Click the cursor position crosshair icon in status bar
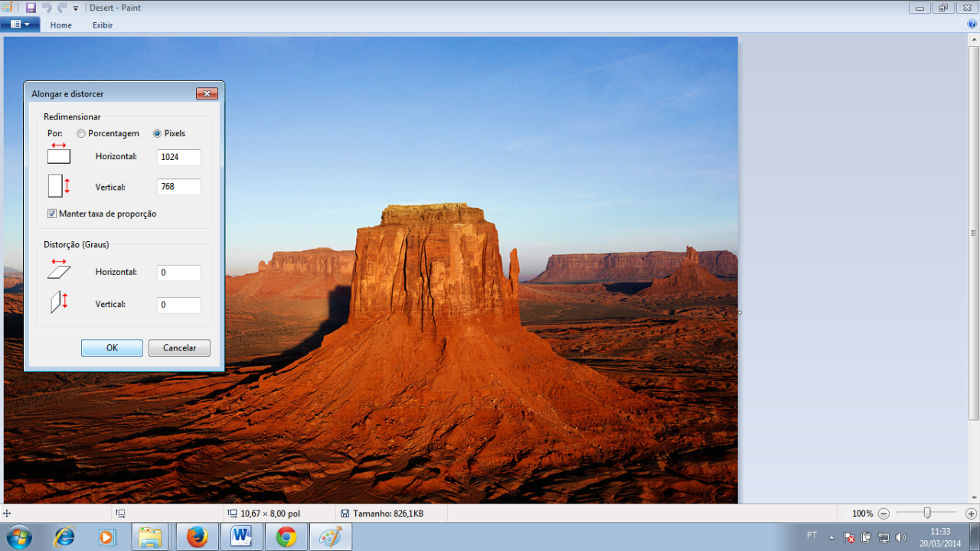Screen dimensions: 980x551 [x=7, y=514]
